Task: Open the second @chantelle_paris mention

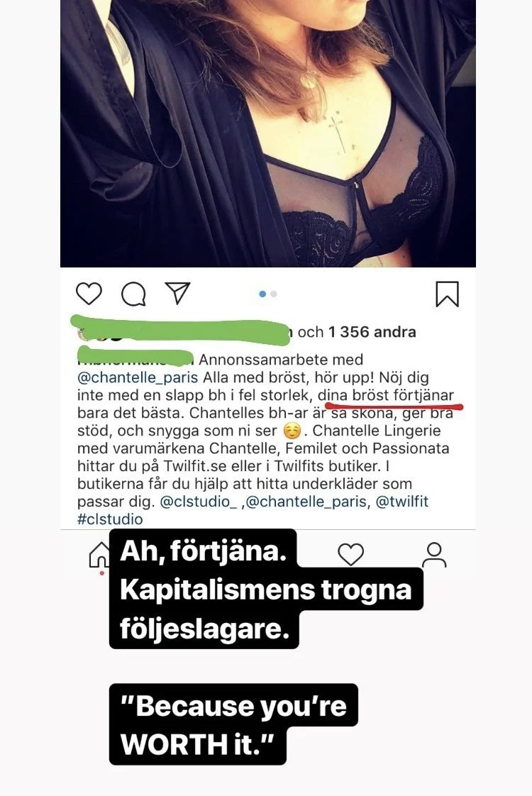Action: coord(306,502)
